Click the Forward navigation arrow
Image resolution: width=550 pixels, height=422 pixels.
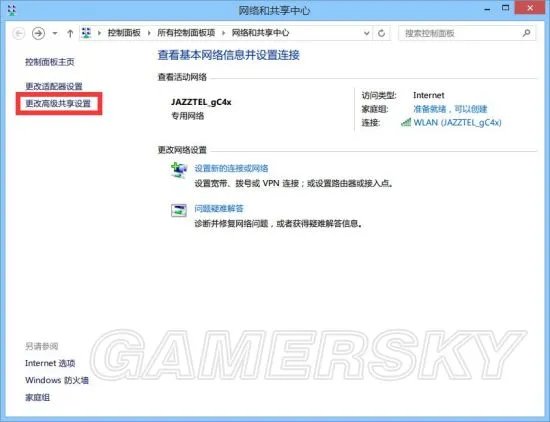pyautogui.click(x=38, y=33)
